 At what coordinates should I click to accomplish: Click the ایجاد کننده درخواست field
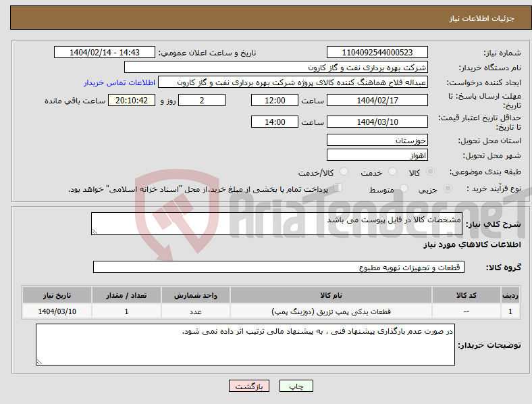click(293, 82)
